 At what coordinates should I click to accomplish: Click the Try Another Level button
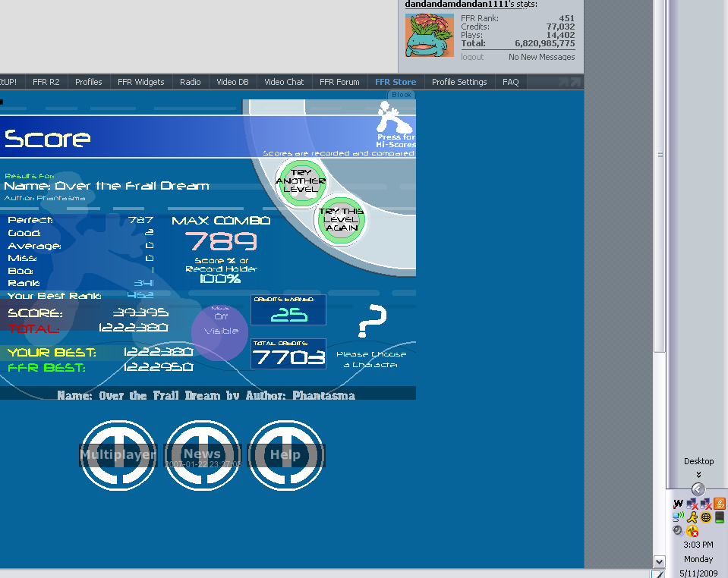pos(301,181)
